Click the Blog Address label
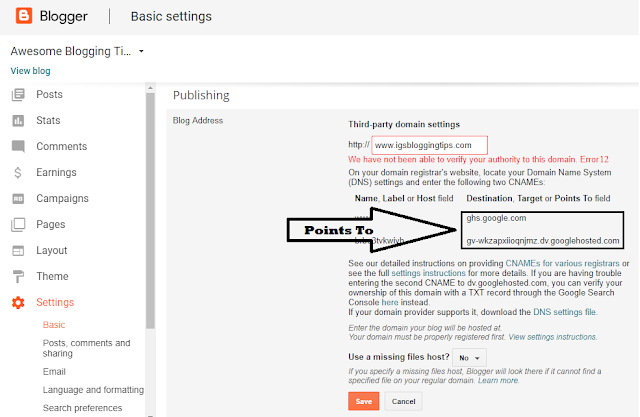 [198, 121]
